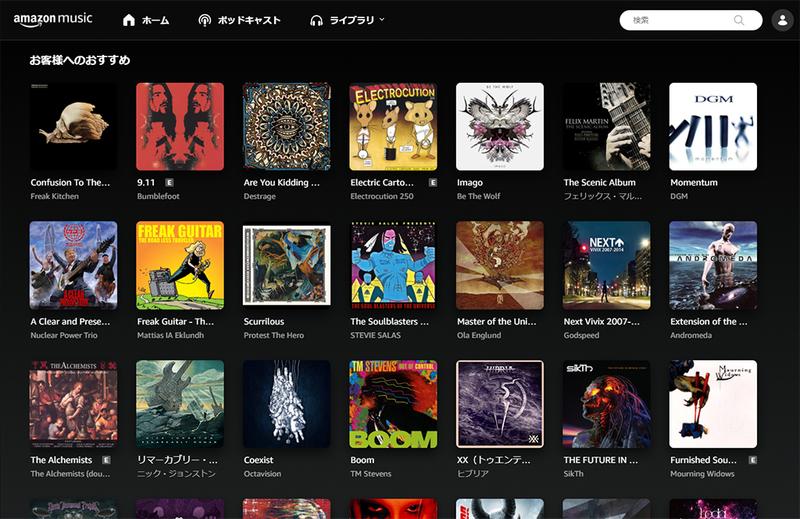The width and height of the screenshot is (800, 519).
Task: Open the Godspeed artist link
Action: [x=581, y=335]
